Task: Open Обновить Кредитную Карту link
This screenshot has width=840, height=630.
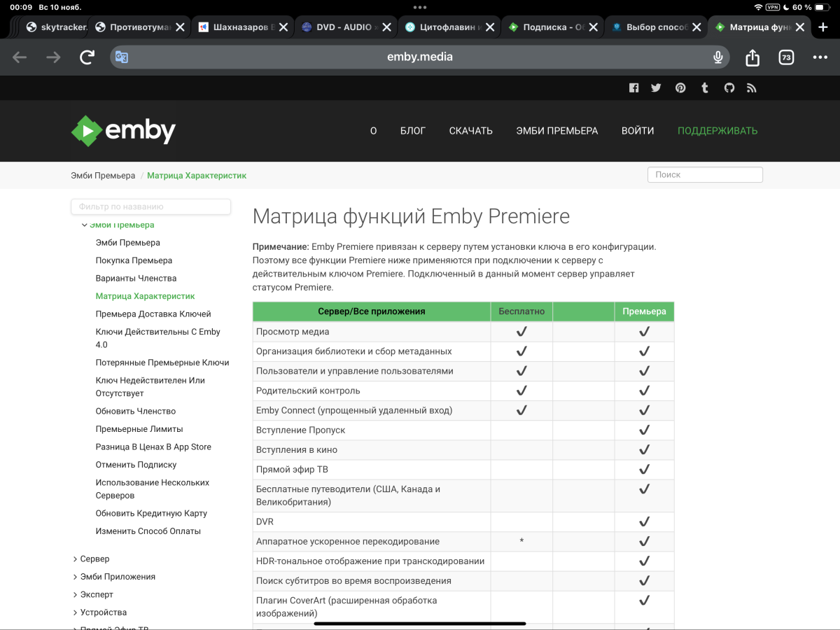Action: [151, 513]
